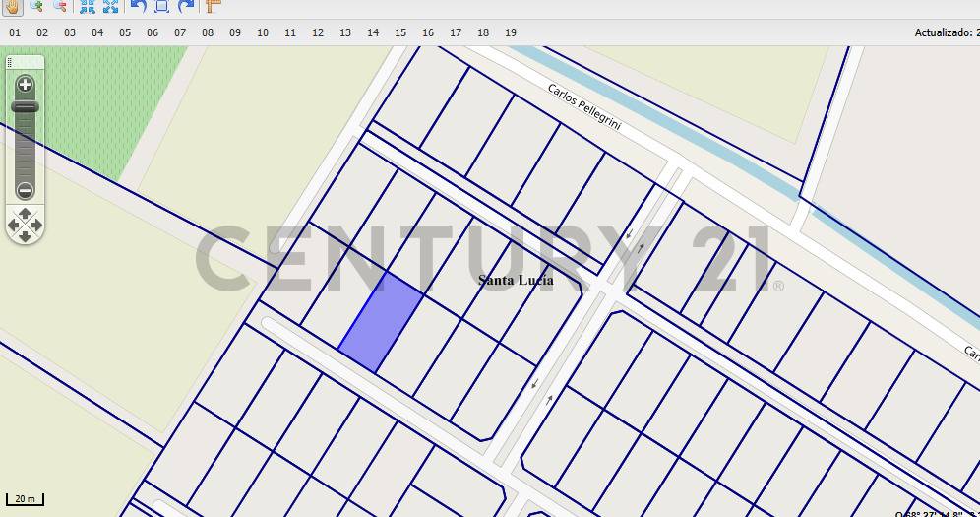
Task: Click the magnifier zoom-out tool
Action: [x=60, y=6]
